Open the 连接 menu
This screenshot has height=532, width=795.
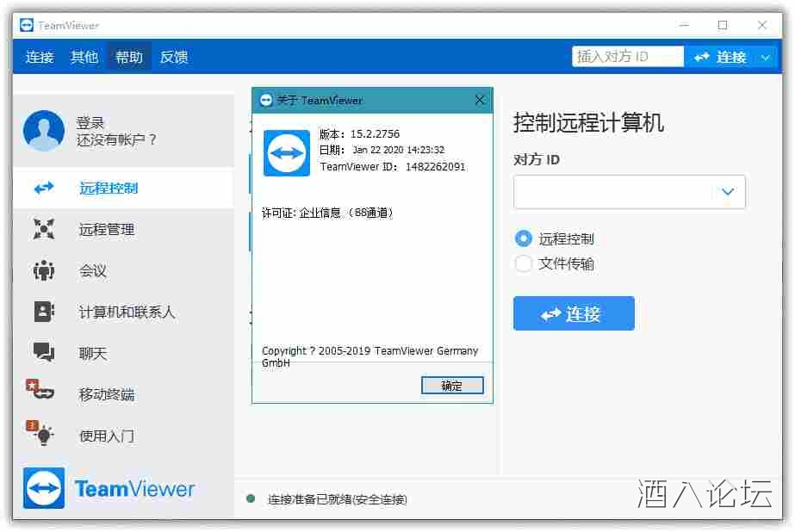(x=40, y=57)
